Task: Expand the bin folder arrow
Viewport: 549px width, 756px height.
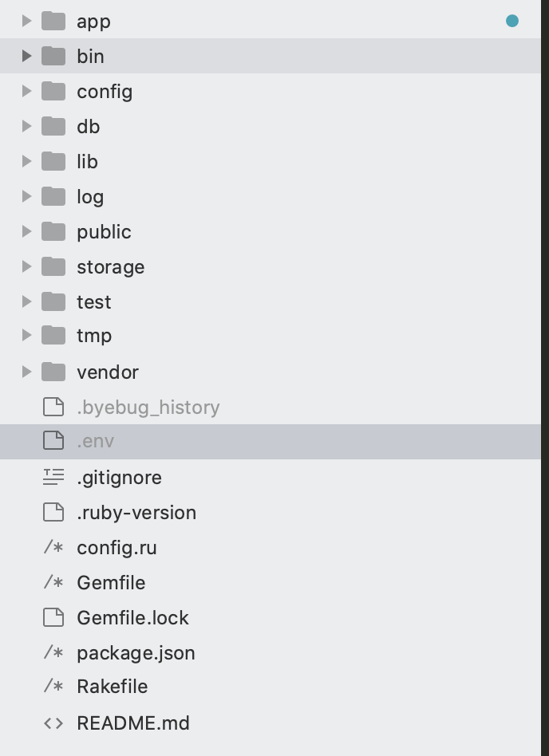Action: 26,56
